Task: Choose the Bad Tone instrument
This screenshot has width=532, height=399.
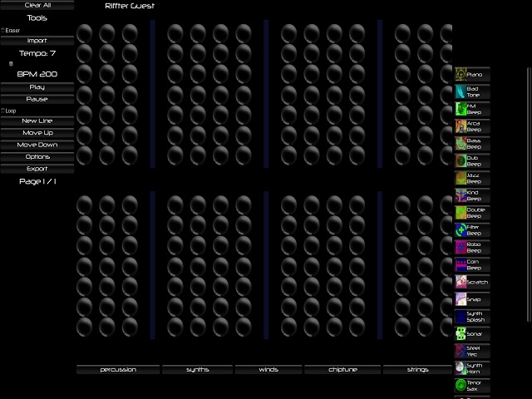Action: point(472,91)
